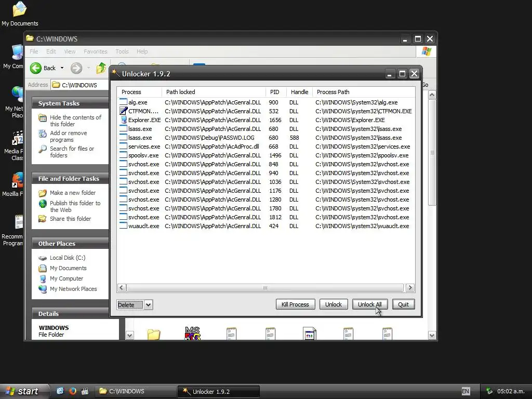The image size is (532, 399).
Task: Click the C:\WINDOWS address bar field
Action: (x=79, y=85)
